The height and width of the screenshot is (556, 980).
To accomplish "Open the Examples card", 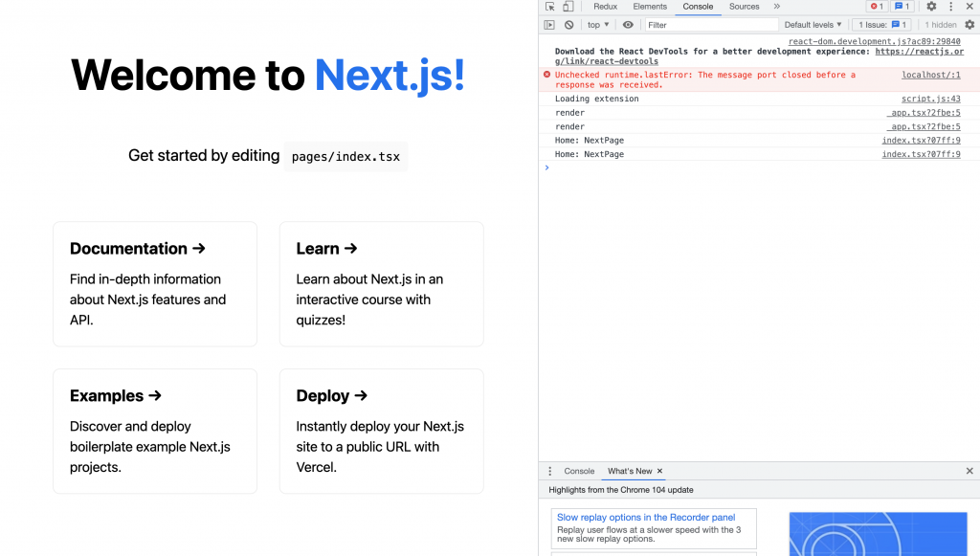I will pyautogui.click(x=155, y=431).
